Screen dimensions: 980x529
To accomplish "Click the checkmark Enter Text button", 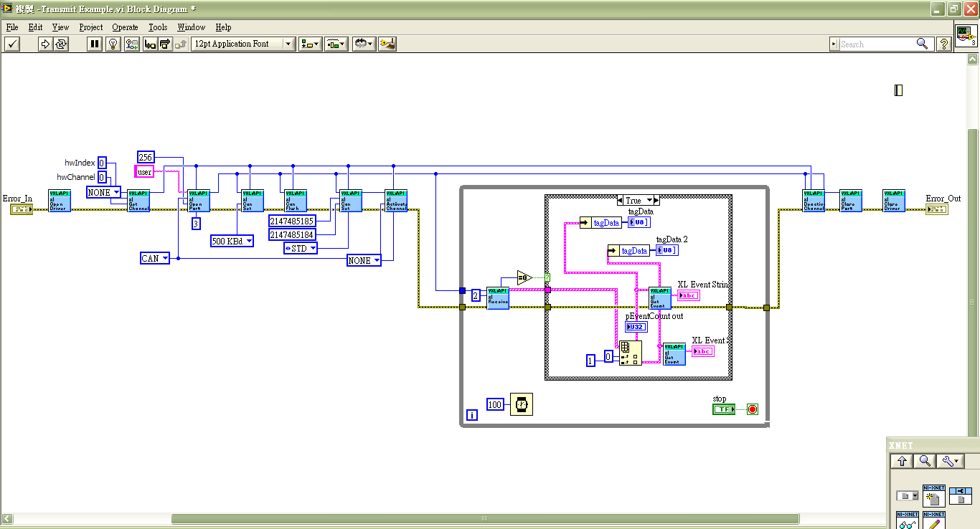I will coord(12,44).
